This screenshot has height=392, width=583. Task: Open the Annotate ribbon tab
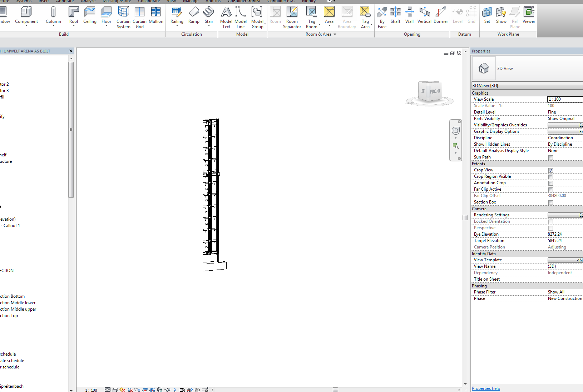pyautogui.click(x=65, y=1)
